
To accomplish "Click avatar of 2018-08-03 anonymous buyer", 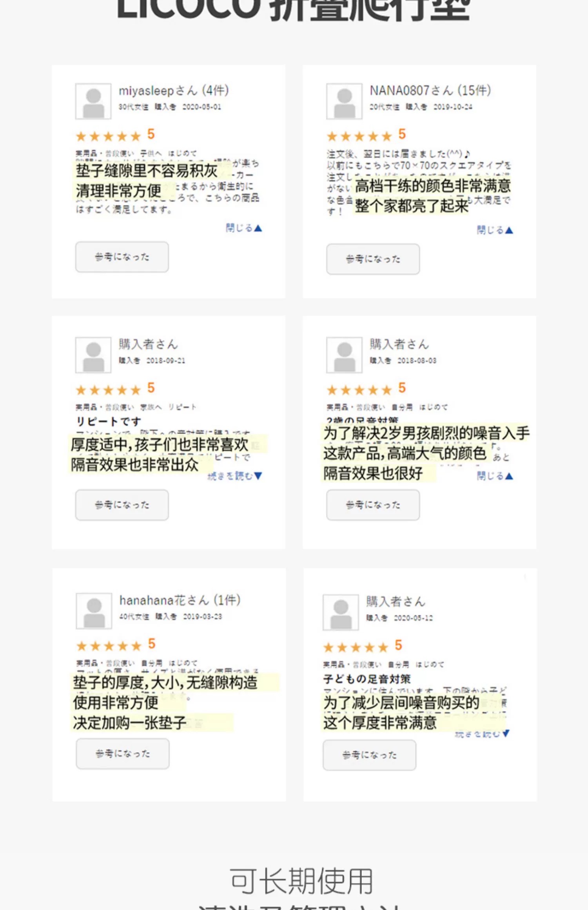I will pos(344,355).
